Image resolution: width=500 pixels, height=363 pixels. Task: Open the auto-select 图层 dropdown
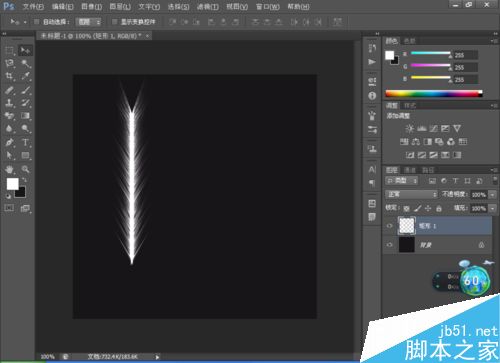(88, 22)
